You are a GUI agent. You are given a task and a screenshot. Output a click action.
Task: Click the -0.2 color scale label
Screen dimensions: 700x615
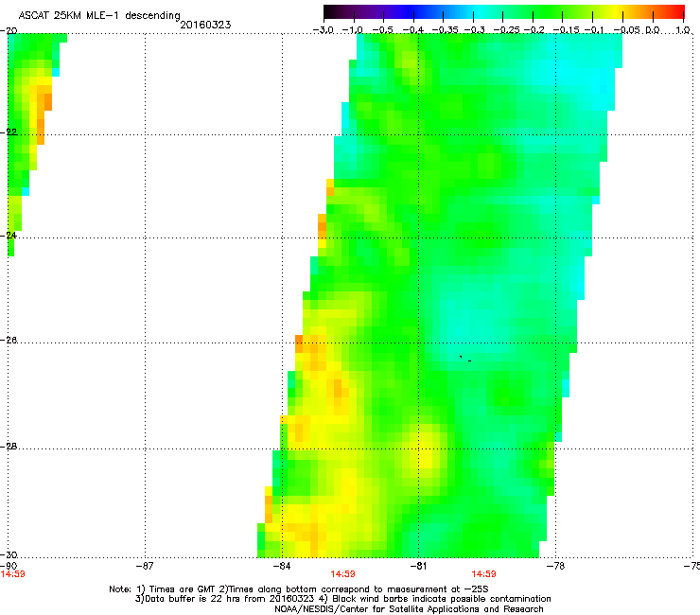(x=534, y=30)
